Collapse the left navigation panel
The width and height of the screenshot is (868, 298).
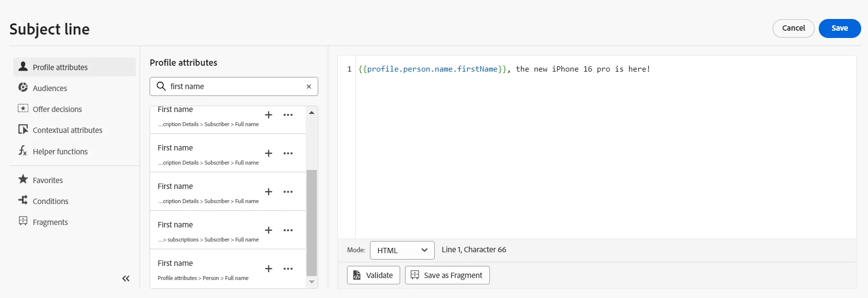[x=126, y=279]
